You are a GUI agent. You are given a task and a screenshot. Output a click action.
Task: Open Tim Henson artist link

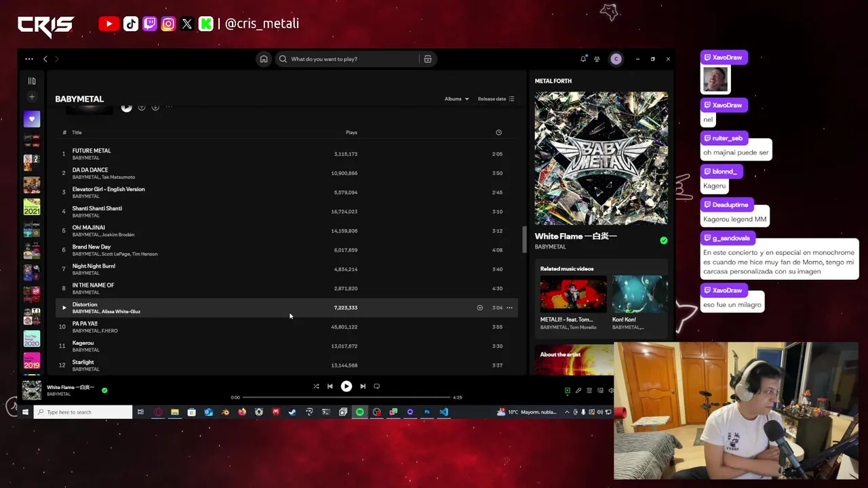coord(145,254)
